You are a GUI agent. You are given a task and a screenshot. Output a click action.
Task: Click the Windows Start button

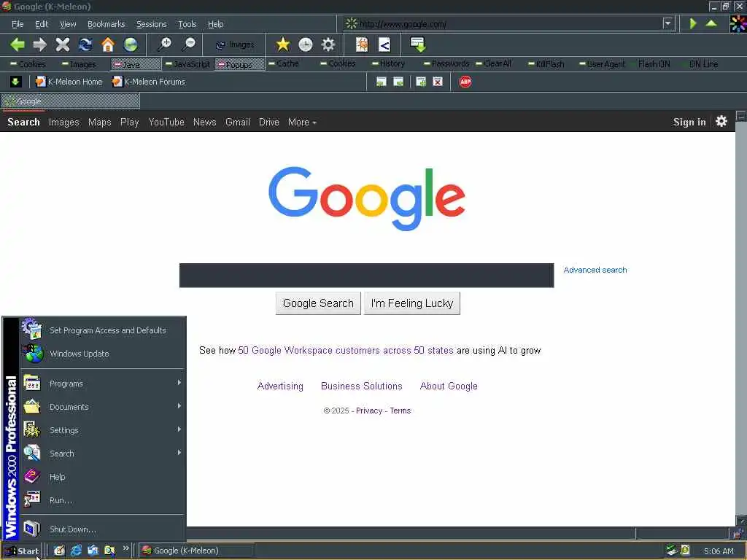pos(22,551)
